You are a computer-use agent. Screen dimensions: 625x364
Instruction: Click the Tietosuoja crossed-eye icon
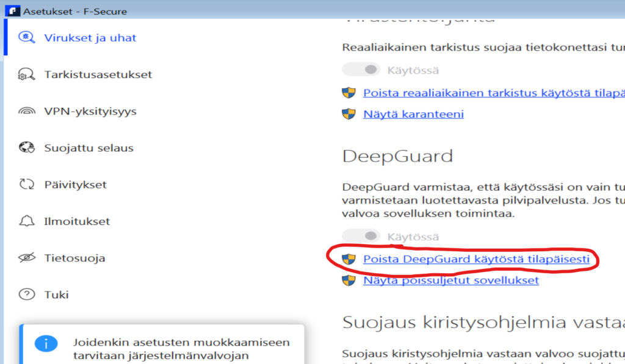(27, 258)
